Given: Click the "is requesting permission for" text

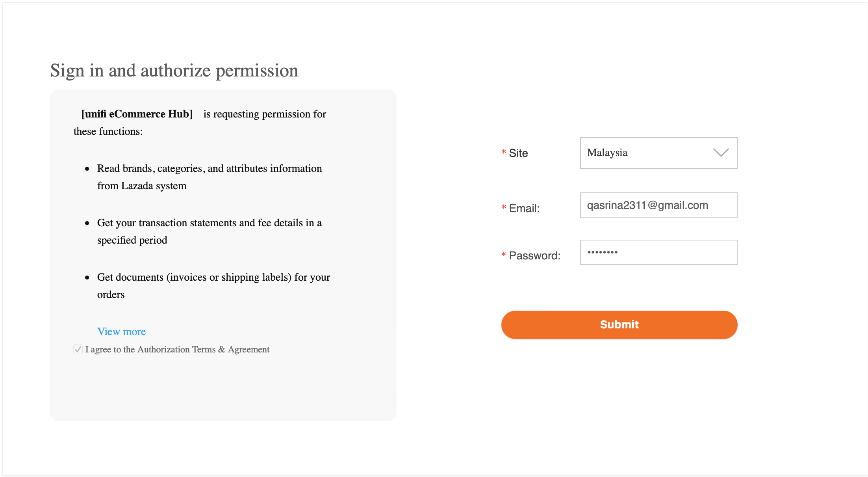Looking at the screenshot, I should click(x=265, y=114).
